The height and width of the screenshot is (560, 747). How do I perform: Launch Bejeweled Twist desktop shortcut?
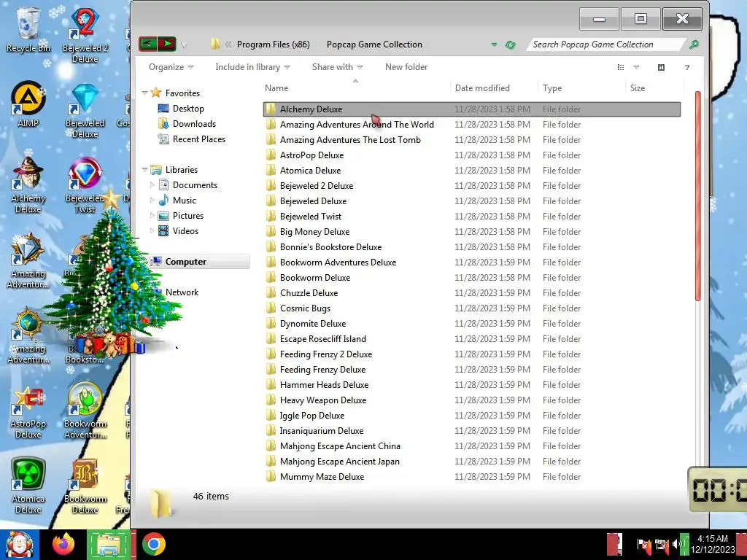click(x=85, y=186)
